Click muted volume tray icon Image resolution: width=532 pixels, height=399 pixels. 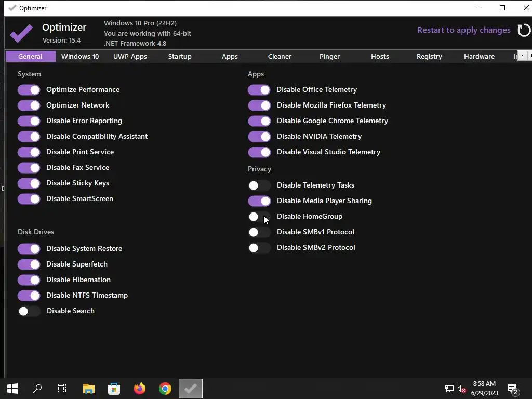click(461, 389)
